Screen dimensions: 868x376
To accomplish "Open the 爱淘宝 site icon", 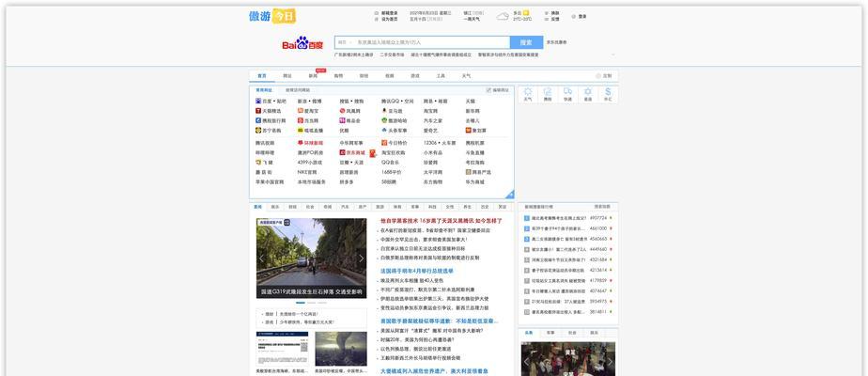I will click(x=300, y=111).
